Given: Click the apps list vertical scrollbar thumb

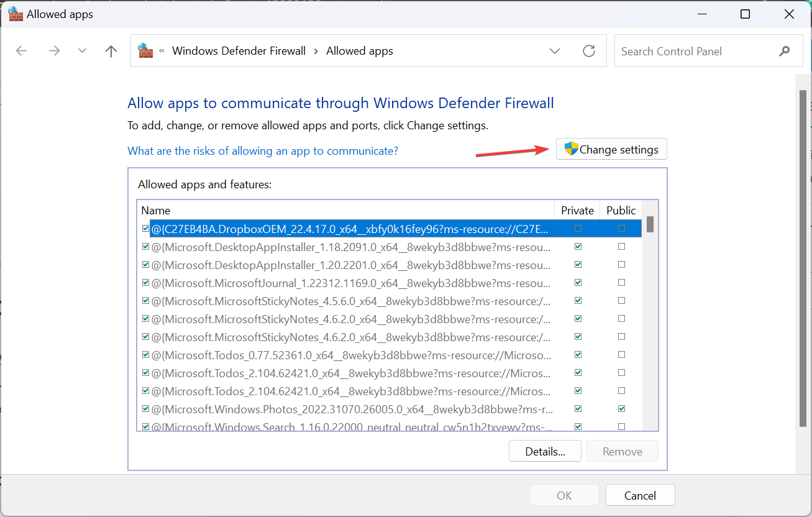Looking at the screenshot, I should click(x=650, y=224).
